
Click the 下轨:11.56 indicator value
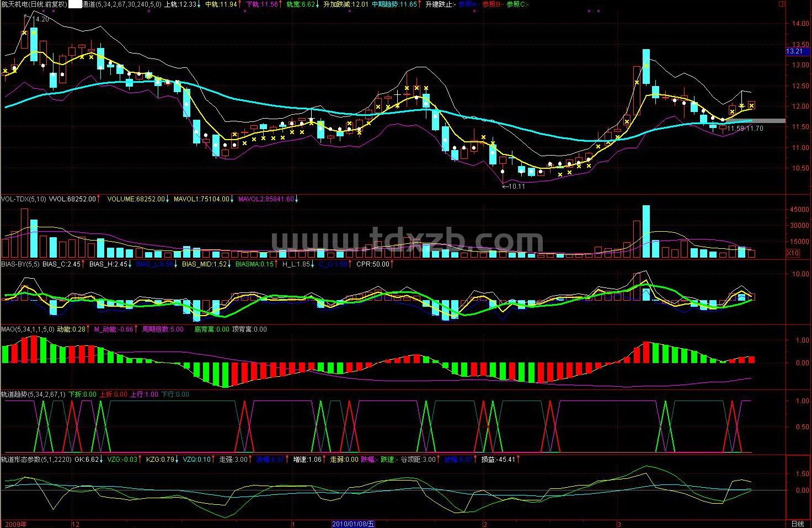tap(263, 4)
